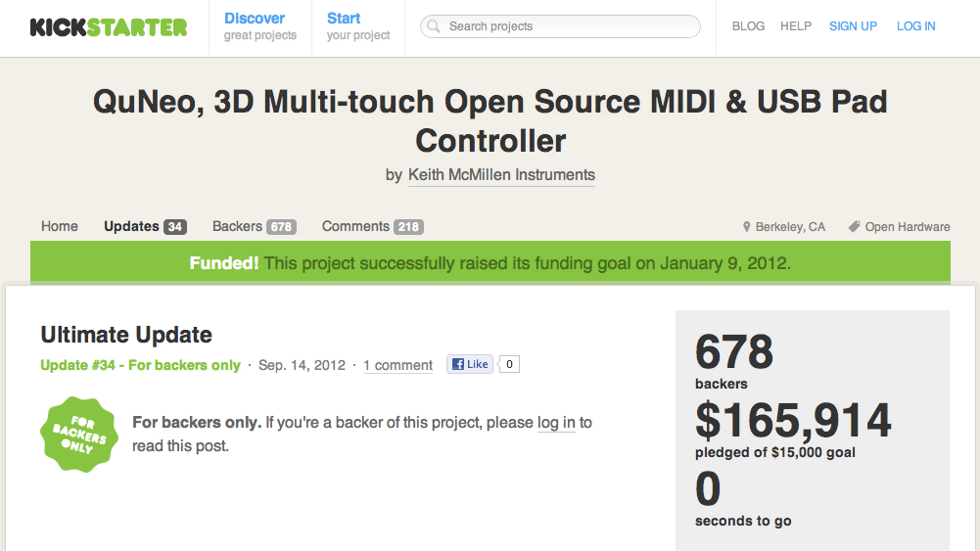
Task: Click the Sign Up link
Action: coord(853,26)
